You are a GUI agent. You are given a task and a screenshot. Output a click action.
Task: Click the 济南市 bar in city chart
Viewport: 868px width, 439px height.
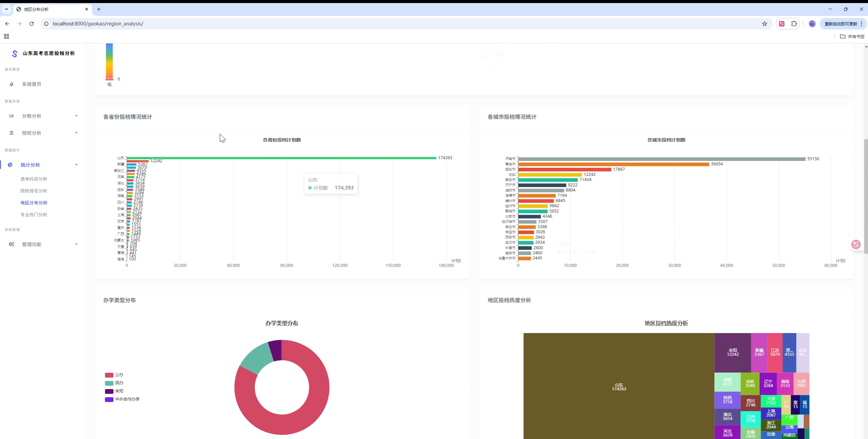[662, 159]
